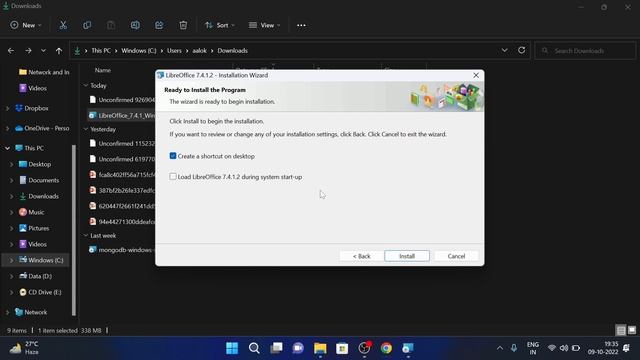Open the View dropdown
This screenshot has width=640, height=360.
(x=264, y=25)
